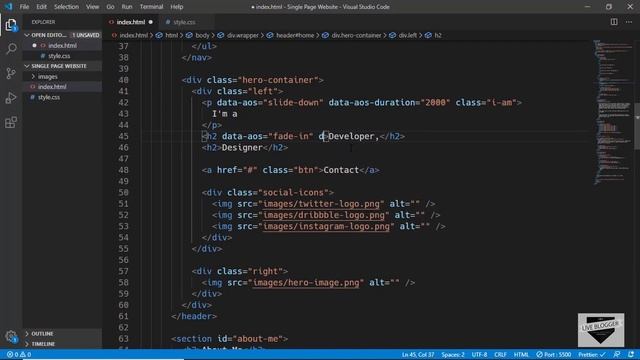Open the Run and Debug view
640x360 pixels.
[x=11, y=98]
